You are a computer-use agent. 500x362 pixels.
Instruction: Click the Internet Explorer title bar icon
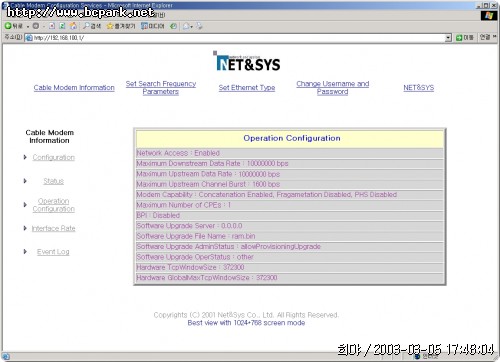5,5
